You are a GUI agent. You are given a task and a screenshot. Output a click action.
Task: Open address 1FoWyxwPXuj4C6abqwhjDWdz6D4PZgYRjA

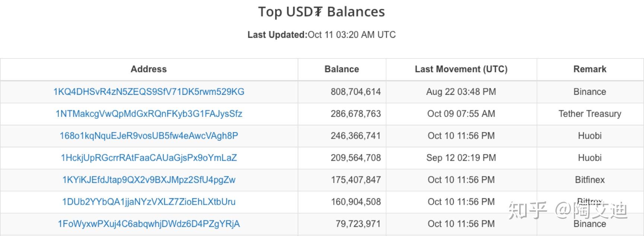pyautogui.click(x=149, y=224)
